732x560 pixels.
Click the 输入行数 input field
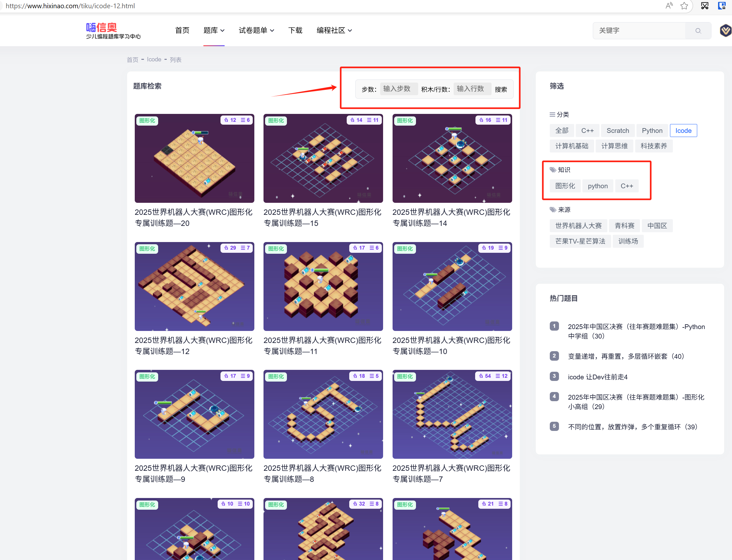472,89
